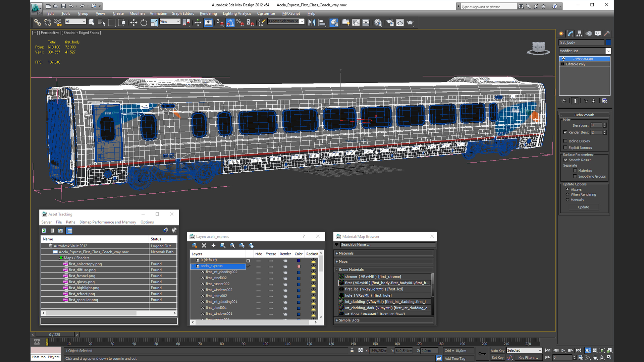
Task: Open the Hierarchy command panel tab
Action: point(580,34)
